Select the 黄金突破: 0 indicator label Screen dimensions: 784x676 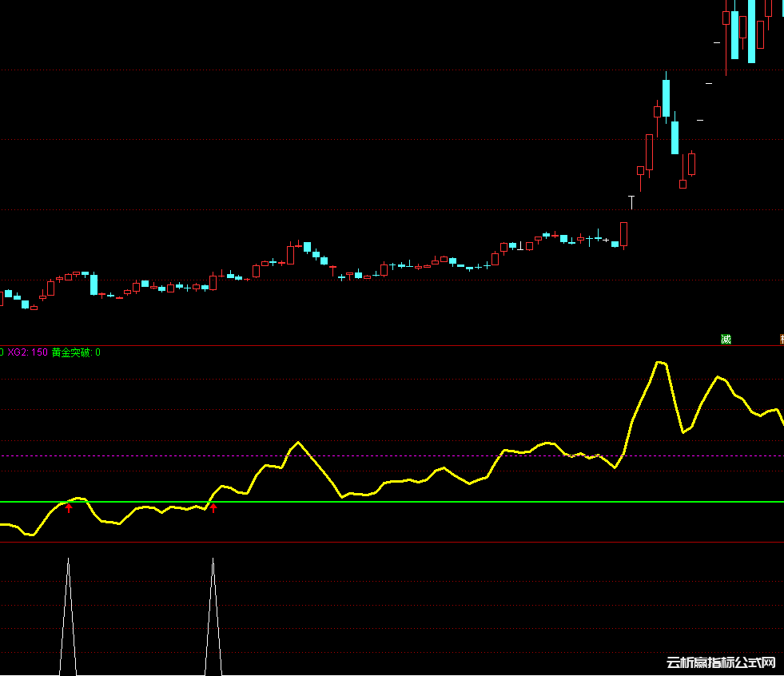(x=76, y=352)
